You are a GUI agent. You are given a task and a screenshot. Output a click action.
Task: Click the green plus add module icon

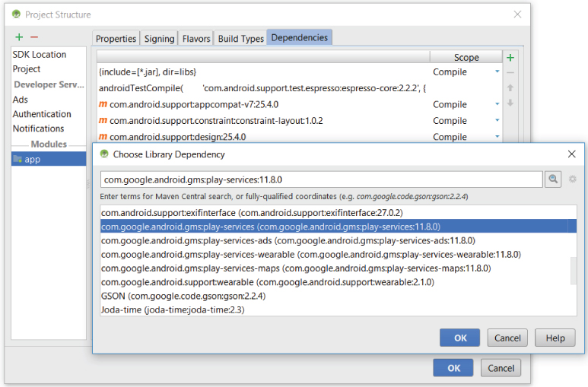tap(19, 37)
